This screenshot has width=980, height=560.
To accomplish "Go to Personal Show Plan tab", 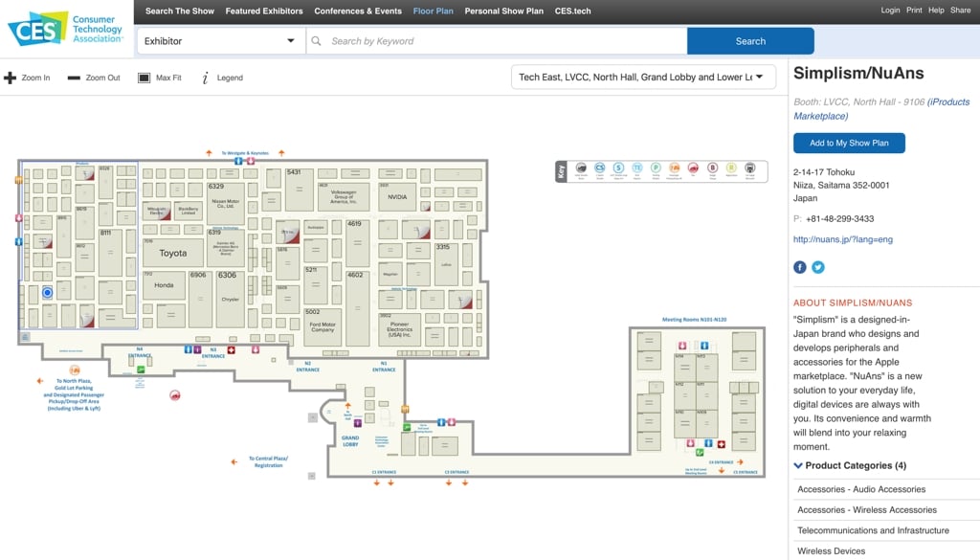I will click(x=503, y=11).
